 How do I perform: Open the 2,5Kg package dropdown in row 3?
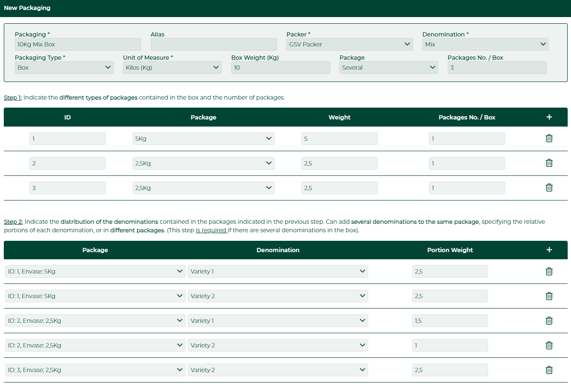pyautogui.click(x=204, y=188)
